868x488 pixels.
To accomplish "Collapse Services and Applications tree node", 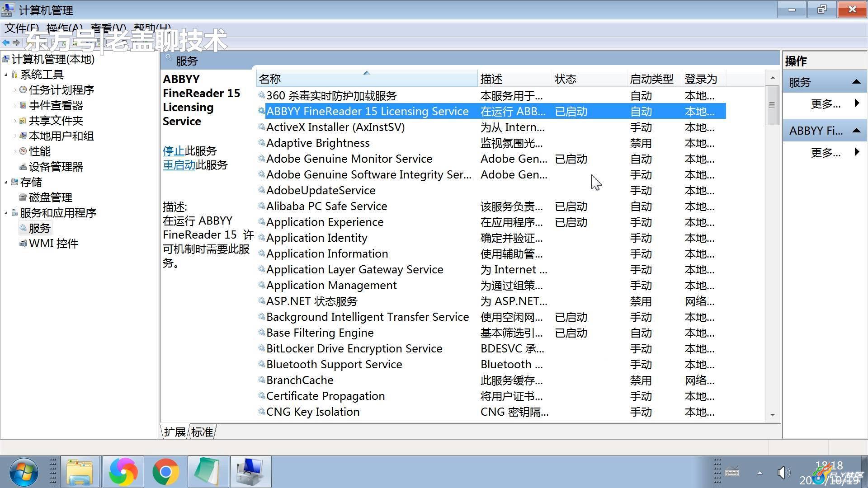I will (x=6, y=213).
